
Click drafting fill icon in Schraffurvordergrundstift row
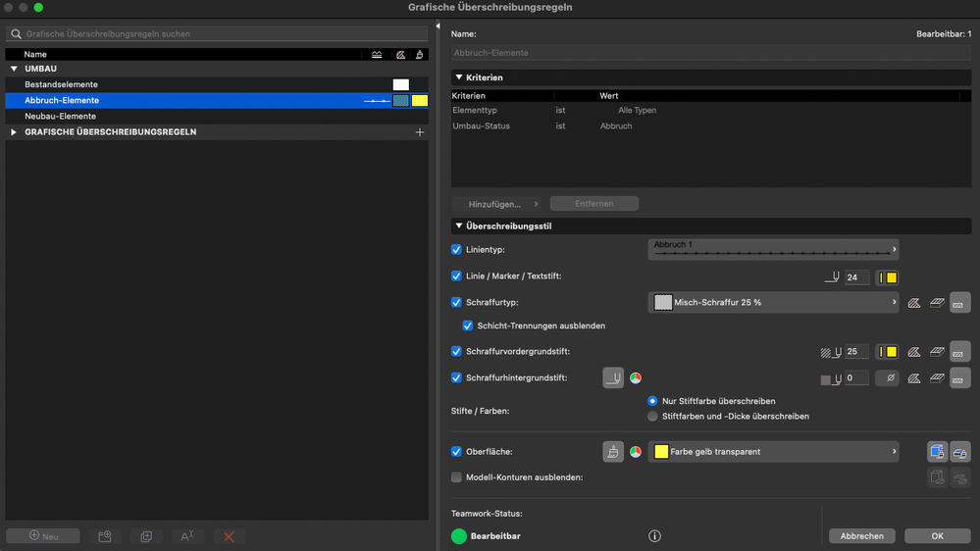pyautogui.click(x=913, y=352)
